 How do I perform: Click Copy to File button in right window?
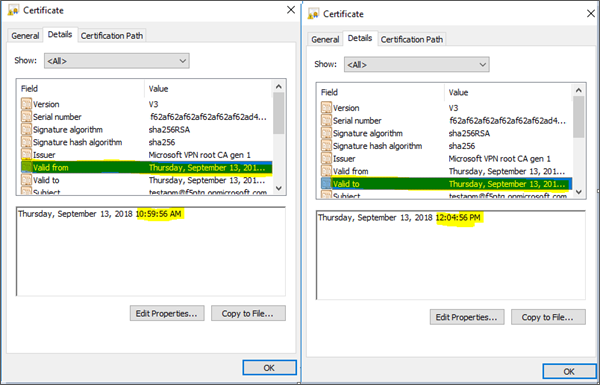point(548,317)
